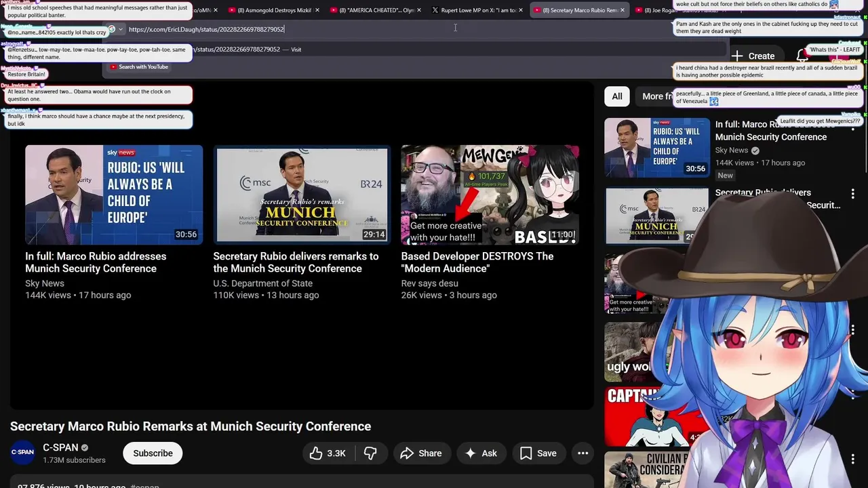Close the Asmongold Destroys Mizkif tab
This screenshot has width=868, height=488.
tap(317, 10)
